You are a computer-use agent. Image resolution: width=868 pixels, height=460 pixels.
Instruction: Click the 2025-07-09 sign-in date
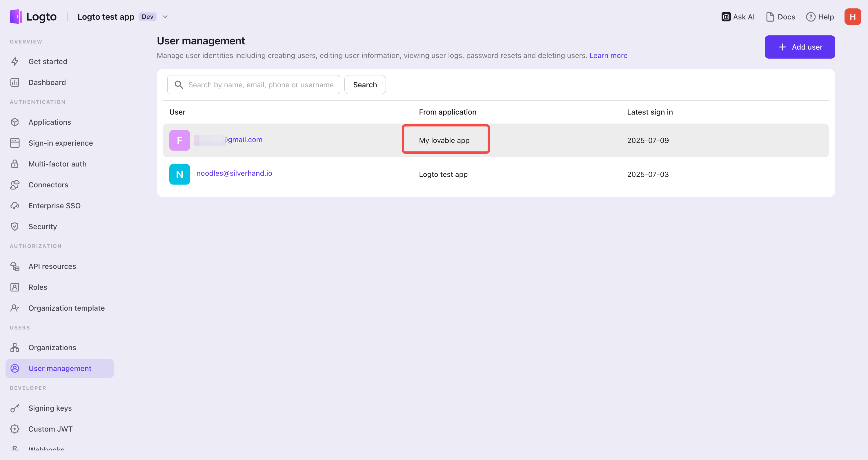pos(648,141)
